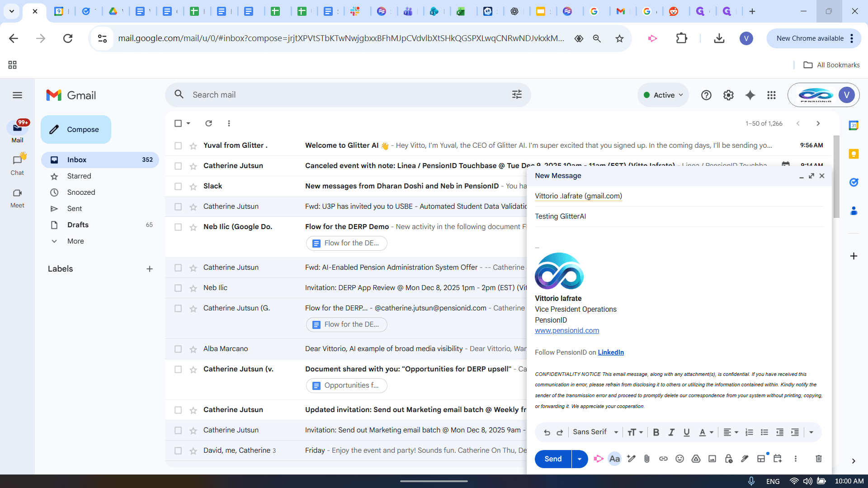Screen dimensions: 868x488
Task: Toggle italic formatting in the compose toolbar
Action: pos(671,432)
